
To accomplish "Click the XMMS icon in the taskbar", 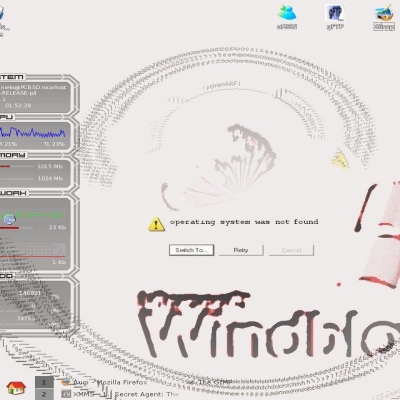I will point(66,394).
